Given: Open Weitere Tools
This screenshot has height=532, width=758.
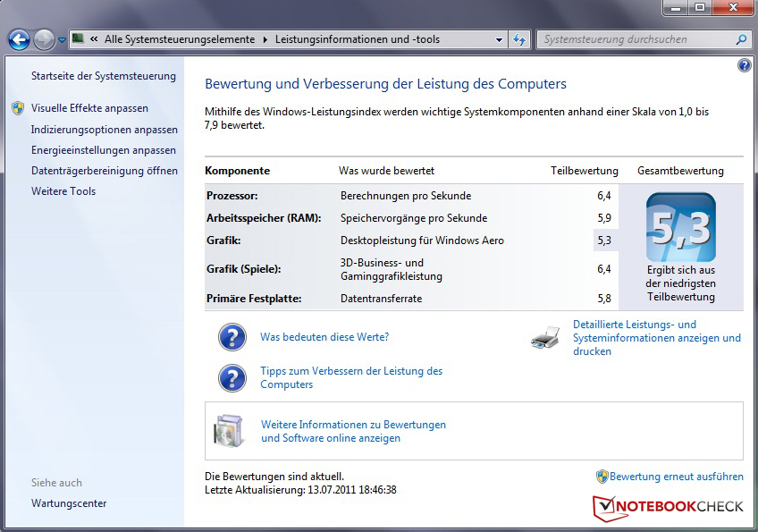Looking at the screenshot, I should (x=63, y=191).
